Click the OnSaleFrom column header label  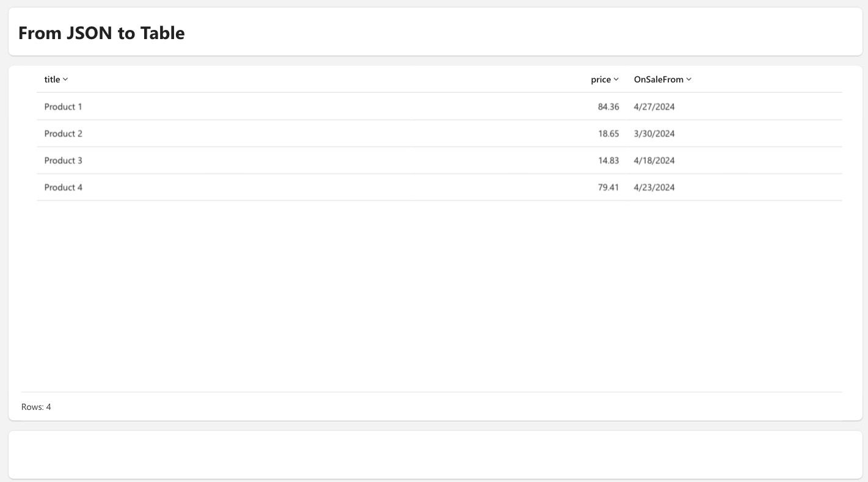[x=659, y=79]
